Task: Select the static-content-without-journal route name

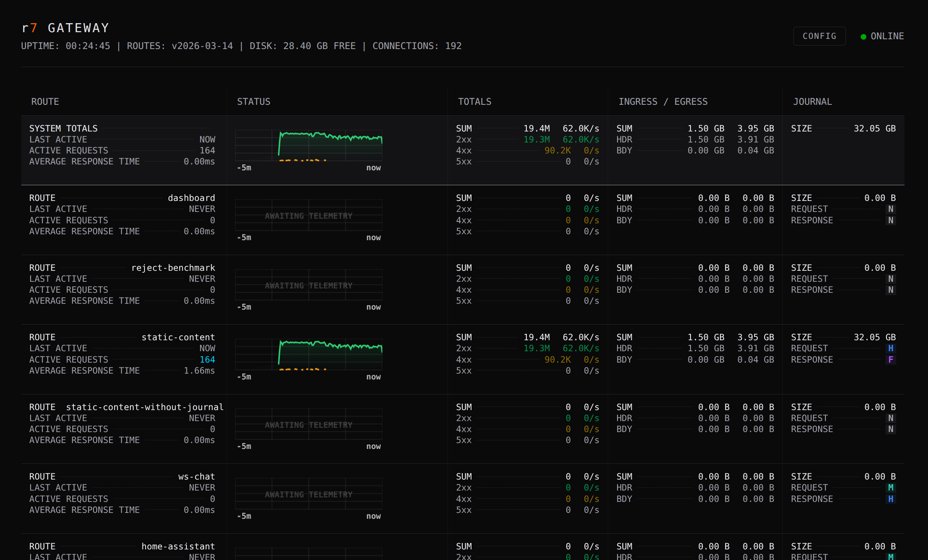Action: 144,407
